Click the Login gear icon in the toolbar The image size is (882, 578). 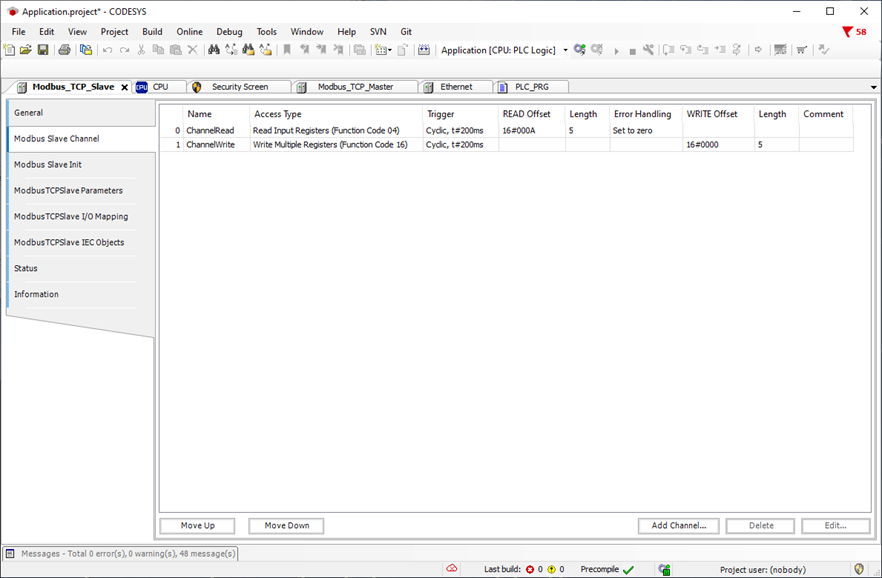[580, 50]
